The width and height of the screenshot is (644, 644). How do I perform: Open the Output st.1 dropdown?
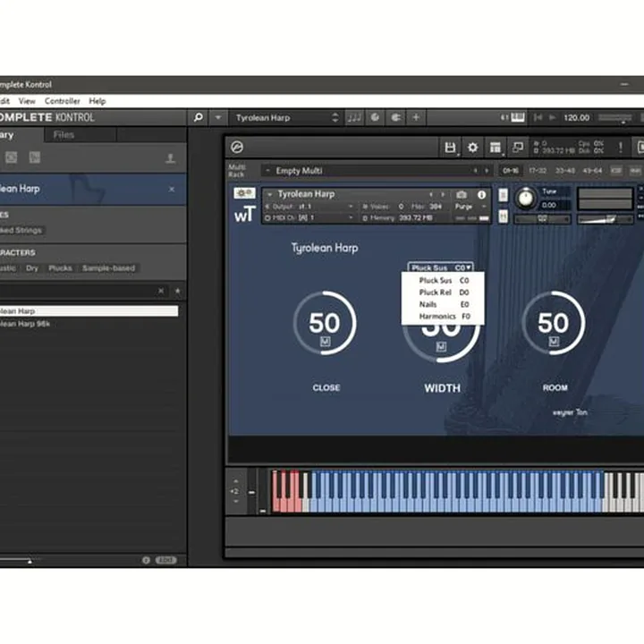pos(309,207)
